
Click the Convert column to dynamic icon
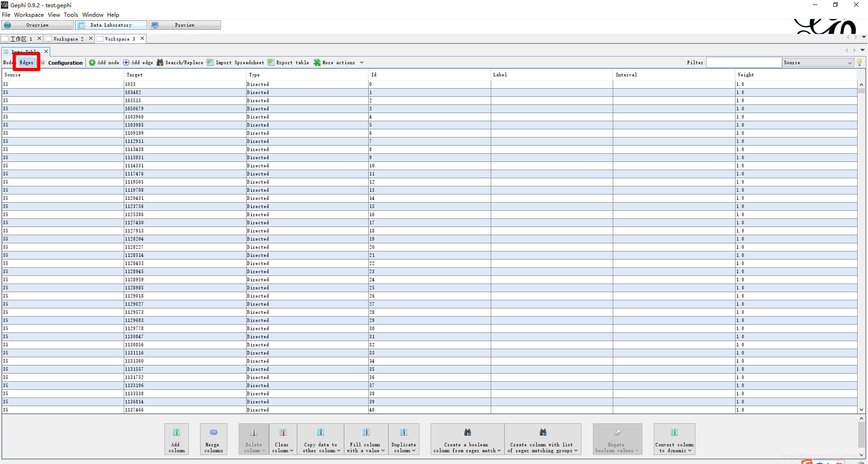[x=674, y=432]
